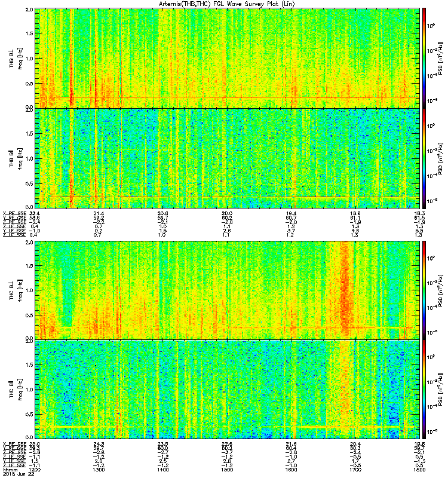Click the '2.0' frequency tick of THC B⊥ panel
Viewport: 448px width, 478px height.
click(29, 243)
